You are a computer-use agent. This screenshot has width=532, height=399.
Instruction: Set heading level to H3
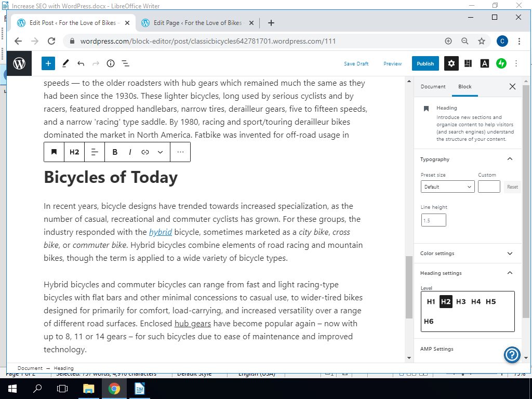pyautogui.click(x=461, y=301)
